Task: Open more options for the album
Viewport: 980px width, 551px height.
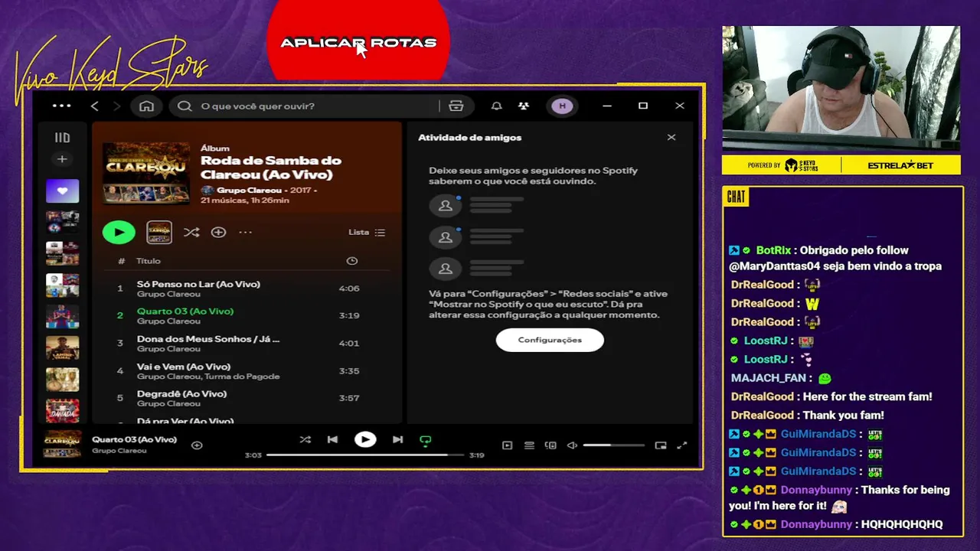Action: [245, 232]
